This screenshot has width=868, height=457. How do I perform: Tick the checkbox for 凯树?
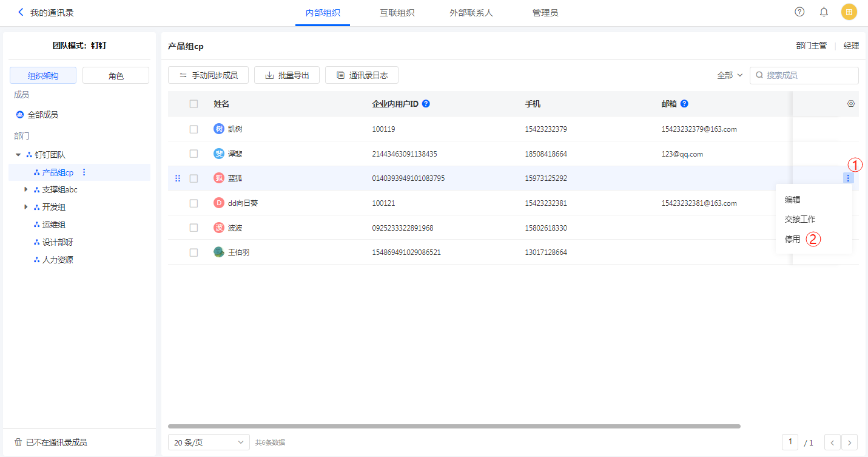[x=193, y=129]
